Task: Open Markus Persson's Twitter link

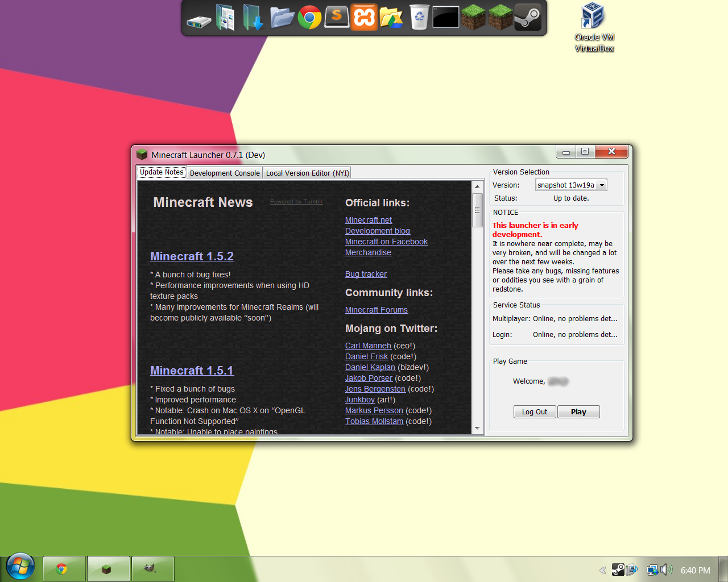Action: point(374,410)
